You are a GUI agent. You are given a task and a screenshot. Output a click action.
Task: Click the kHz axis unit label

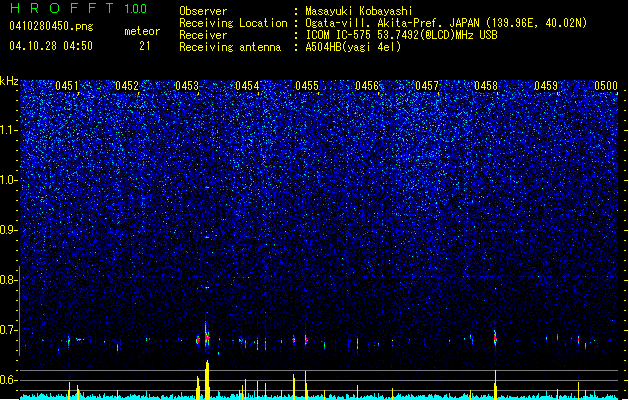pos(9,81)
